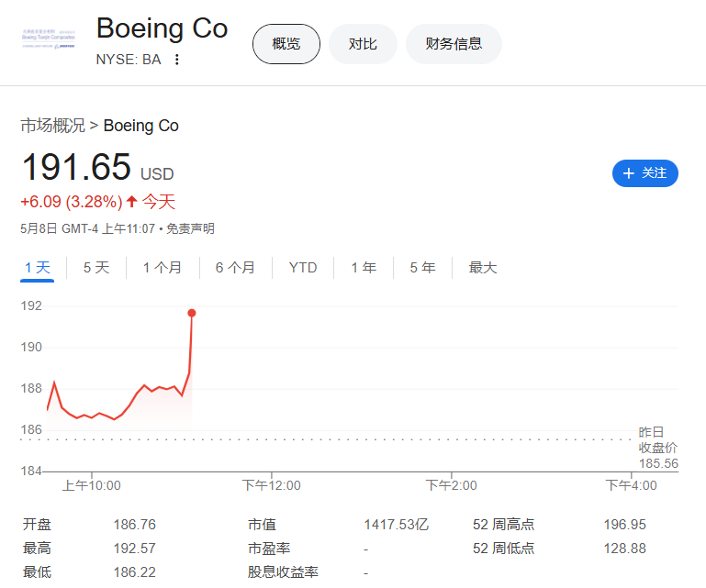Select the 1 天 chart range
706x588 pixels.
coord(38,268)
